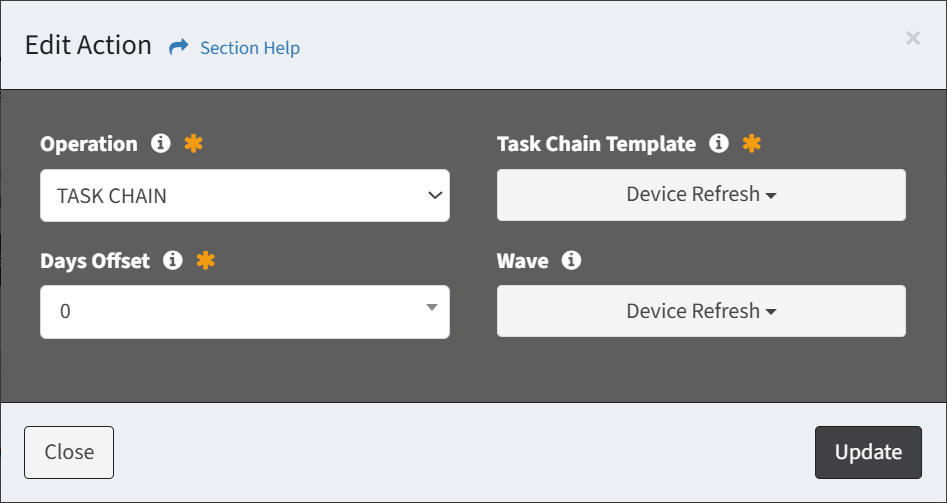Click the Close button at bottom
Screen dimensions: 947x503
[69, 452]
